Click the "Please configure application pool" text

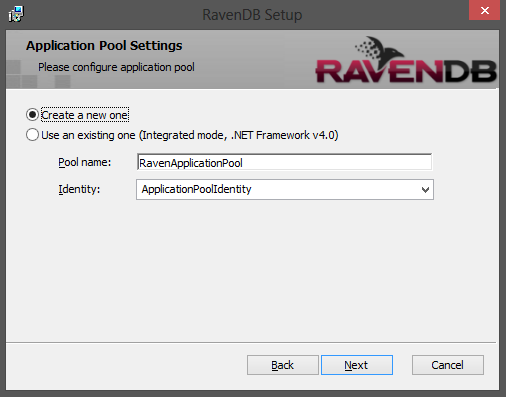click(116, 67)
